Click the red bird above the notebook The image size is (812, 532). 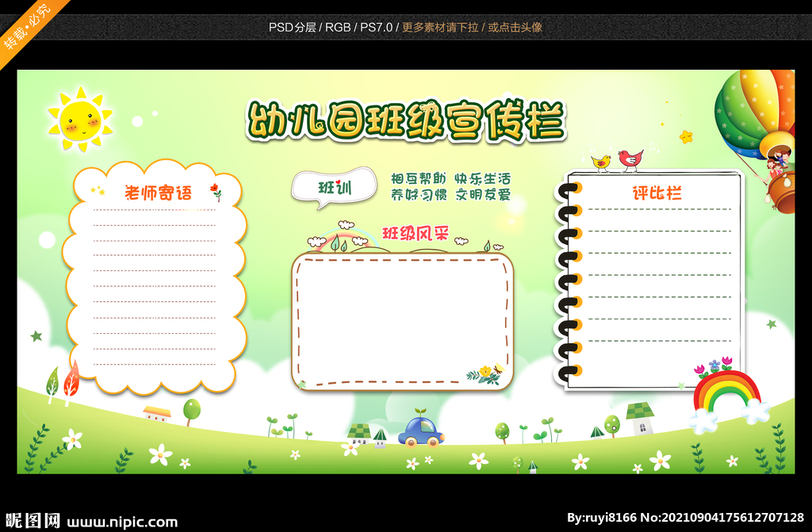tap(630, 160)
